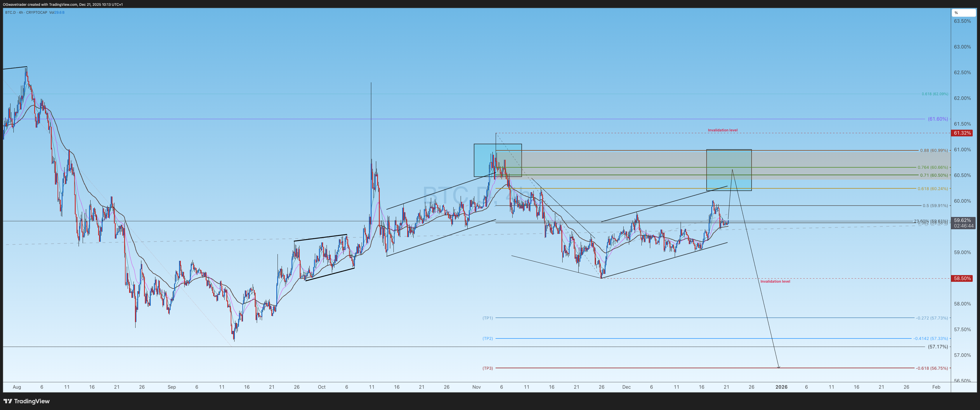Select the (TP1) label

click(x=487, y=318)
